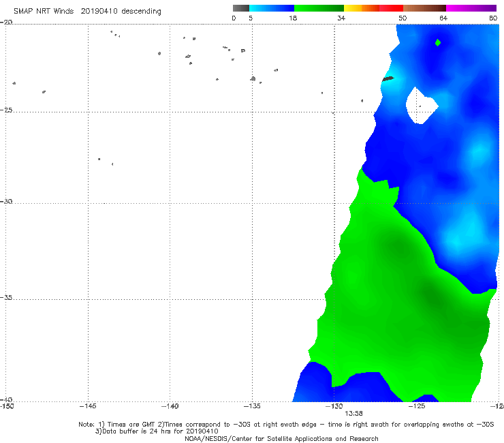Click the date '20190410' in the title
Viewport: 504px width, 443px height.
click(x=99, y=12)
